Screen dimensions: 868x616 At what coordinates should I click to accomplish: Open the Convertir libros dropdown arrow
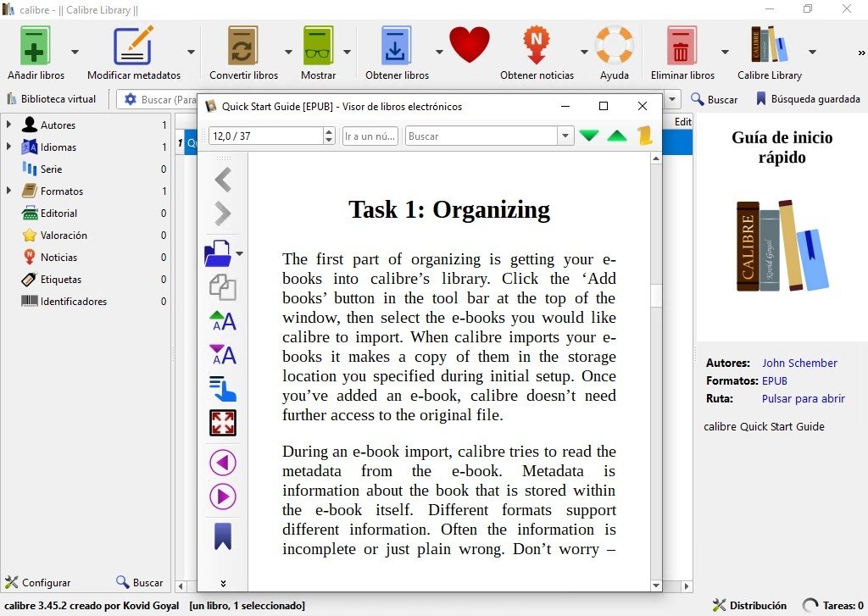pyautogui.click(x=288, y=52)
